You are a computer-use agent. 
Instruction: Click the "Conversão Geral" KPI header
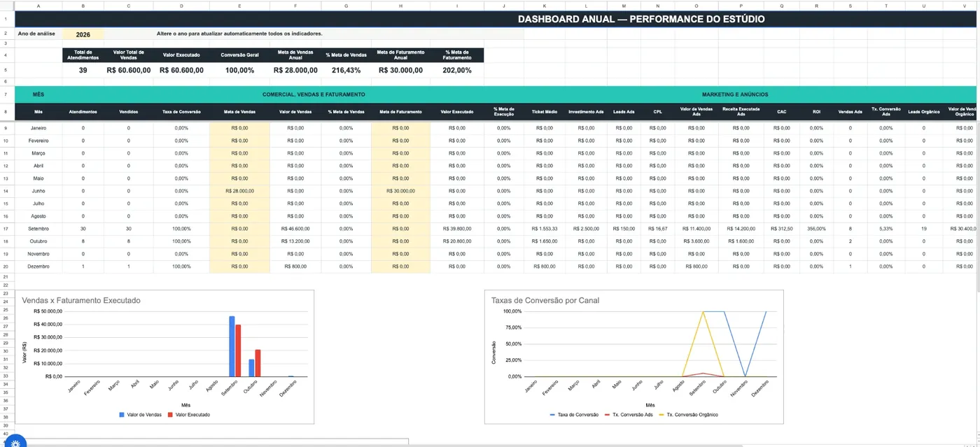[x=239, y=55]
